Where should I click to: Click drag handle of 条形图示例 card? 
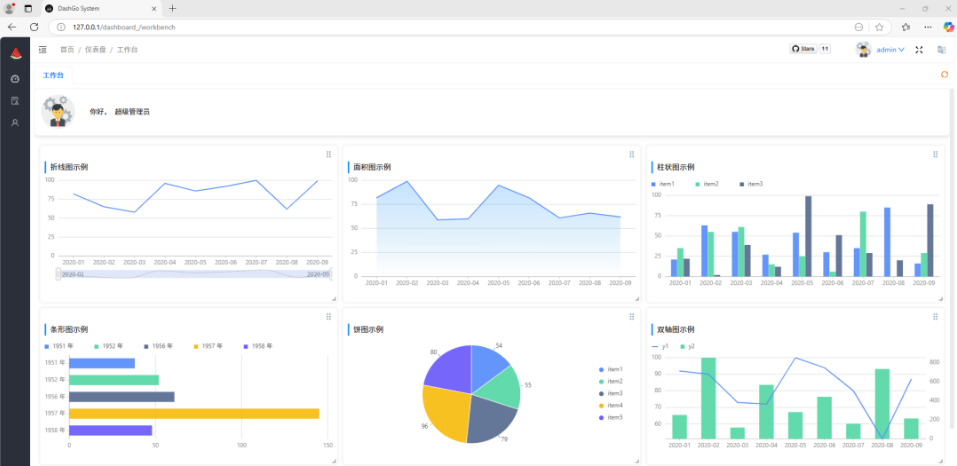tap(329, 317)
